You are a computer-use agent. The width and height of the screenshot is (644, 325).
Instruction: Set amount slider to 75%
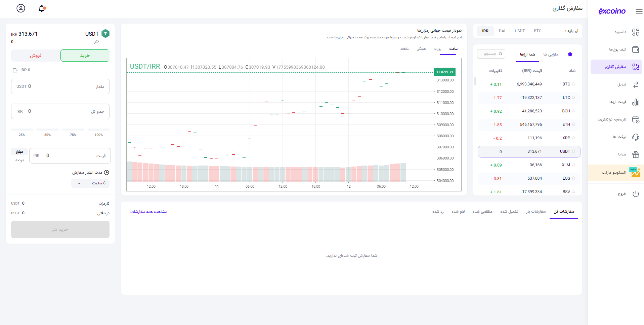(73, 130)
